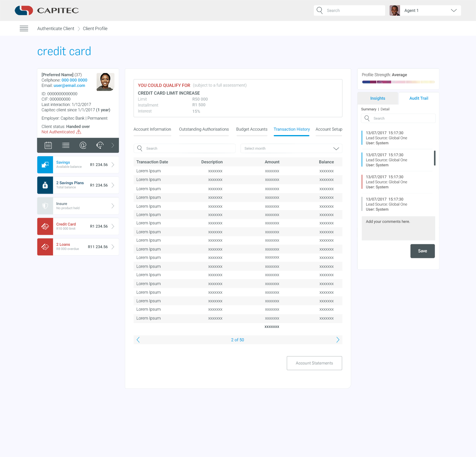Select the Audit Trail tab
This screenshot has height=457, width=476.
(419, 98)
